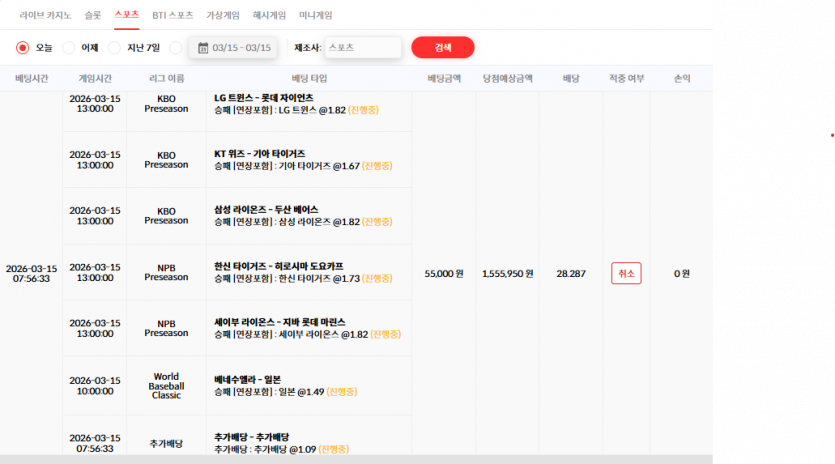Switch to the 슬롯 tab

click(x=93, y=15)
